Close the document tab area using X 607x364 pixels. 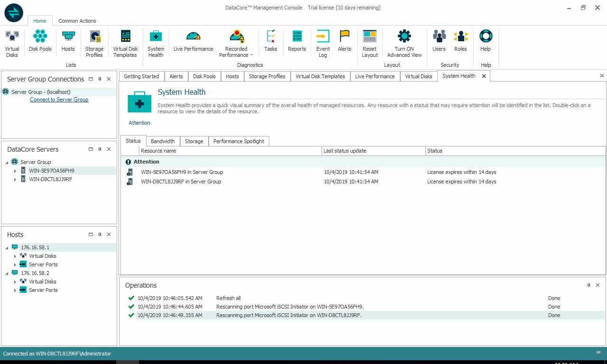click(602, 76)
